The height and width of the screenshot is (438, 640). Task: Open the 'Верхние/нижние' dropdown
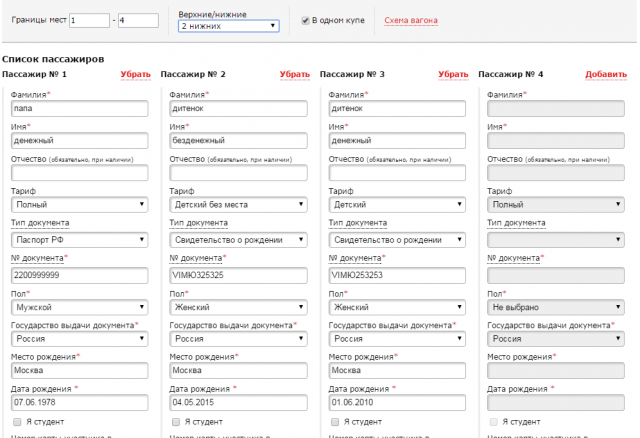pyautogui.click(x=228, y=26)
